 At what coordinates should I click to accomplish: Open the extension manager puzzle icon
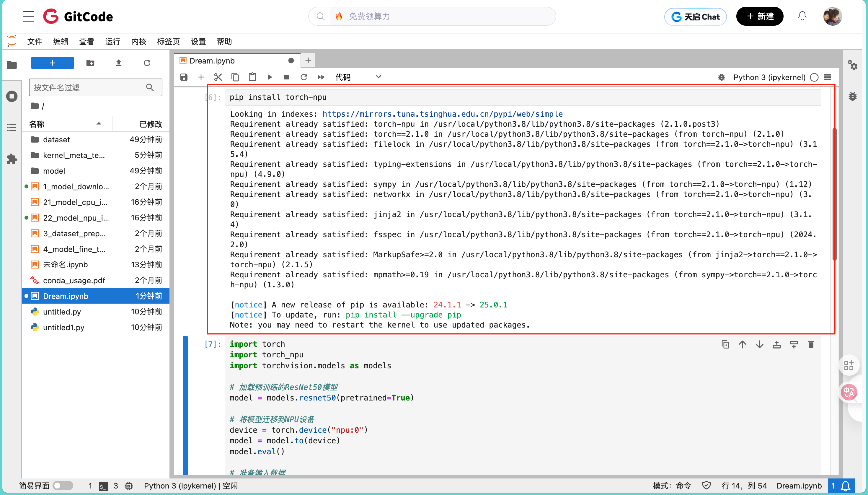click(12, 159)
